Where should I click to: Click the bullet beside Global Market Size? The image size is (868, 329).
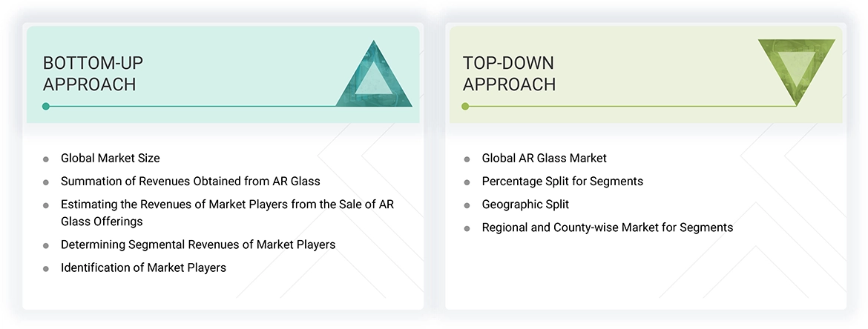46,159
